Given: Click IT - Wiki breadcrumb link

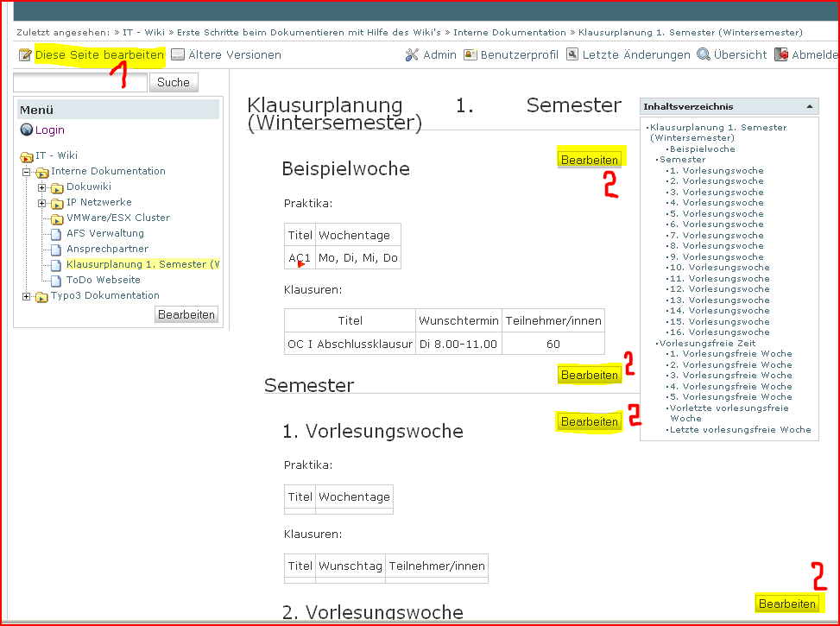Looking at the screenshot, I should tap(143, 33).
